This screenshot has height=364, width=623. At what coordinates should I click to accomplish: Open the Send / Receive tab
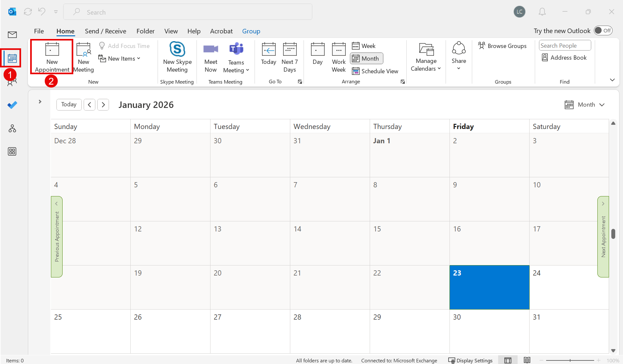click(x=105, y=31)
